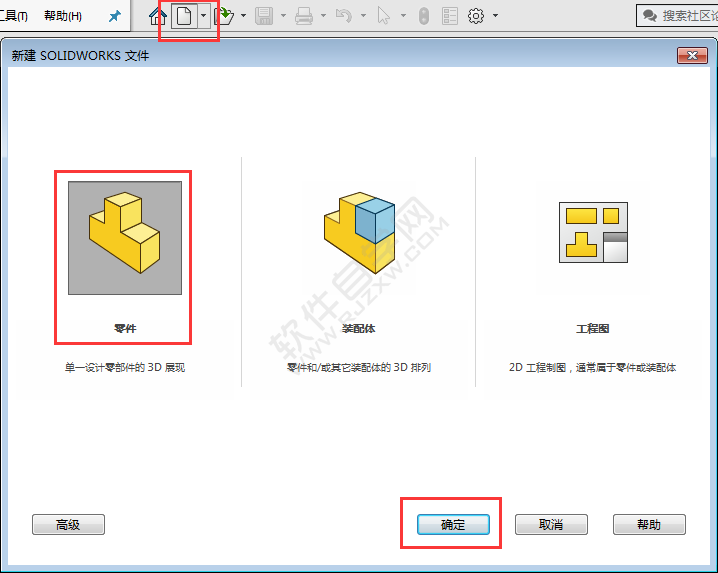This screenshot has height=573, width=718.
Task: Click the New document icon
Action: click(184, 16)
